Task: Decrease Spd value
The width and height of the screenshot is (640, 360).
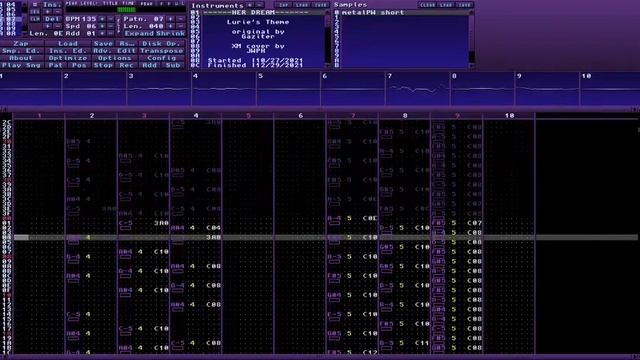Action: (x=111, y=26)
